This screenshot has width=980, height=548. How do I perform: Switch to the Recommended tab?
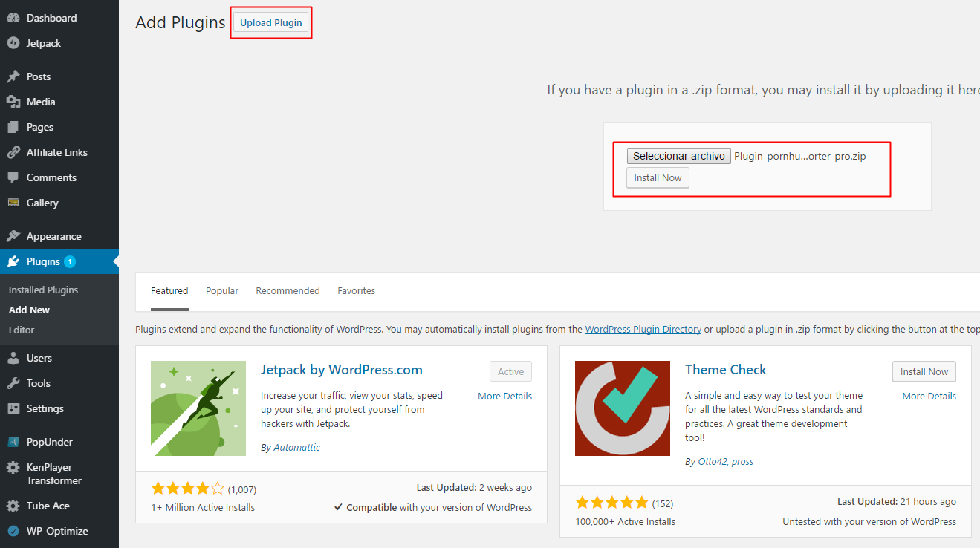pos(288,290)
